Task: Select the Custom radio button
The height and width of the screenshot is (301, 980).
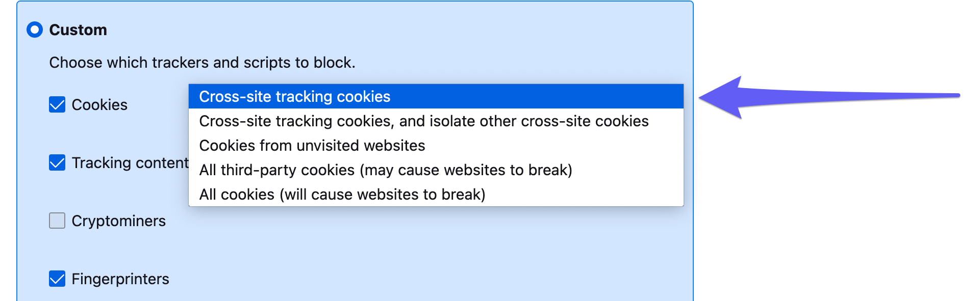Action: [x=35, y=30]
